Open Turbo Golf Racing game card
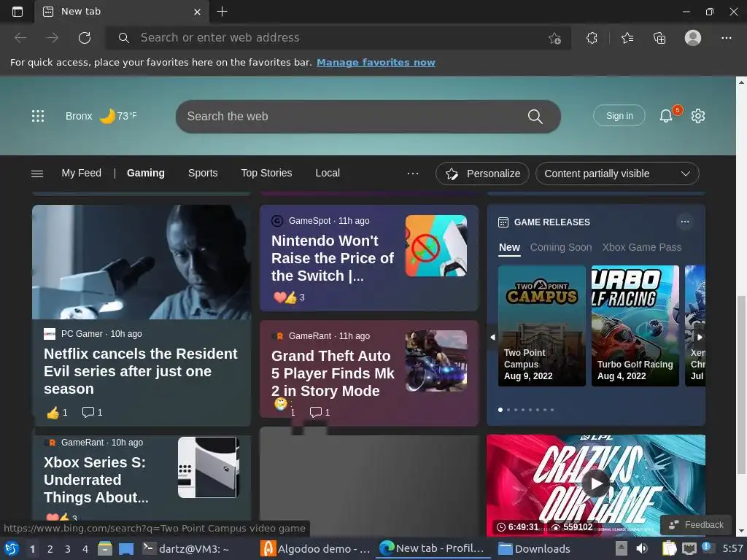The image size is (747, 560). (x=635, y=326)
